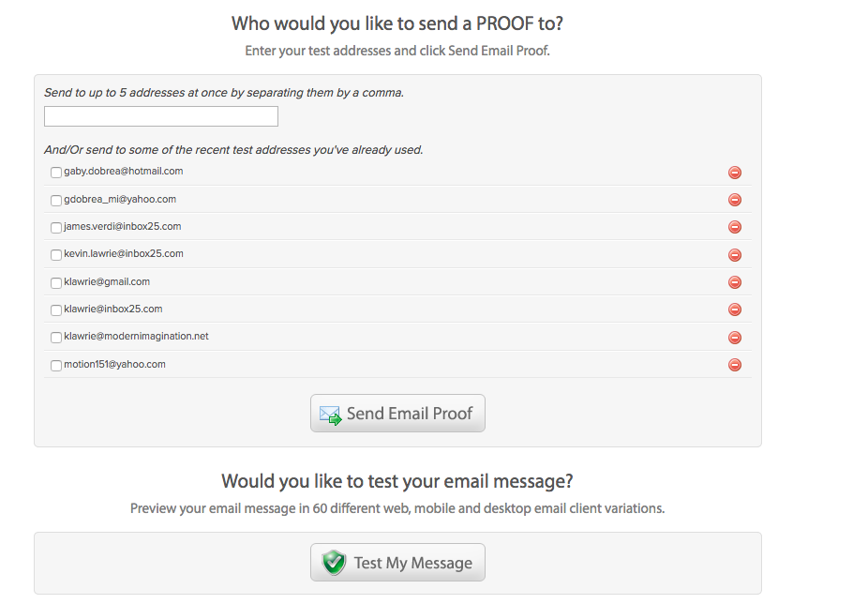Click the Test My Message button
The width and height of the screenshot is (868, 604).
point(397,563)
